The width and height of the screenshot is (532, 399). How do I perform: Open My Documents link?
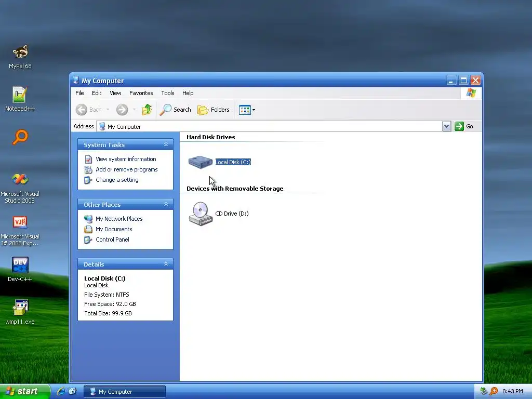tap(114, 229)
